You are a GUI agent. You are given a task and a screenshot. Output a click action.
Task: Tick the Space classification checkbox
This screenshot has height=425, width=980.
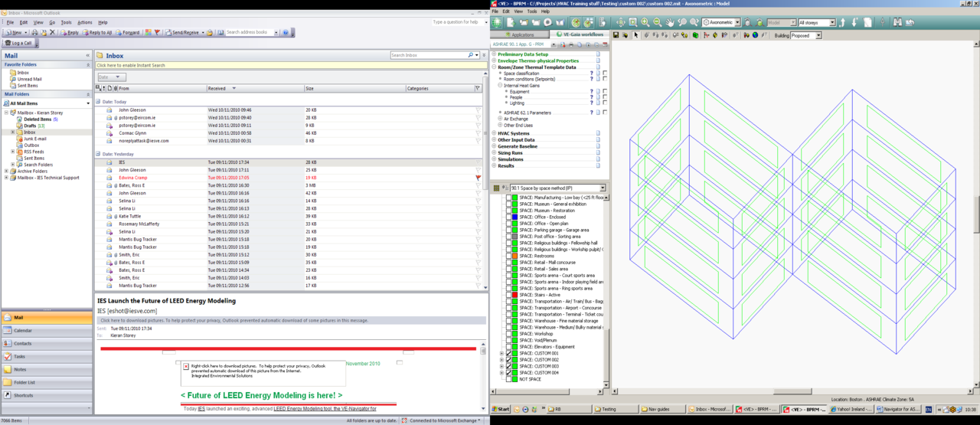coord(605,74)
